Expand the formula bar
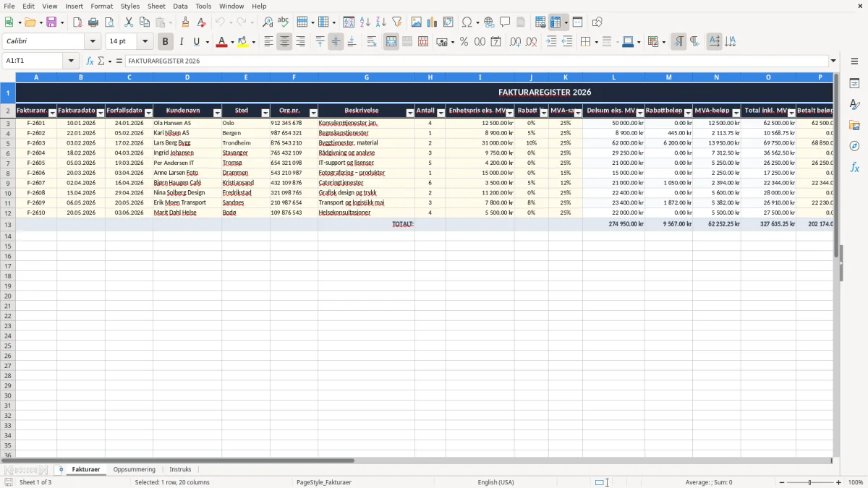Viewport: 868px width, 488px height. point(833,61)
